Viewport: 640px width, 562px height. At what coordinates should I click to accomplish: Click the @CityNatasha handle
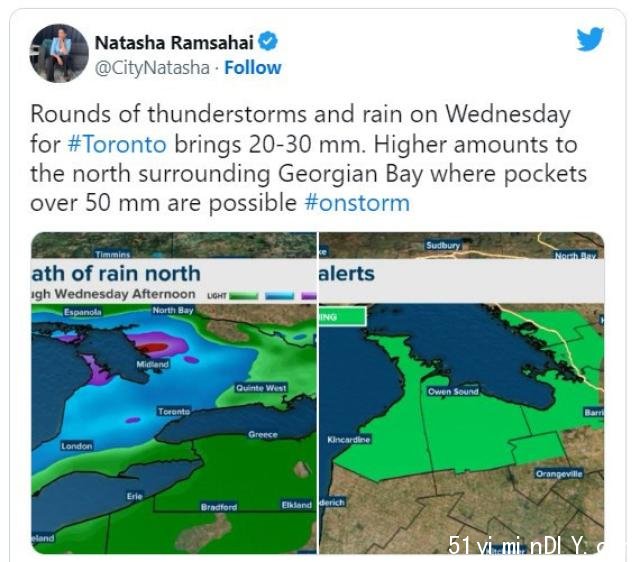point(152,68)
